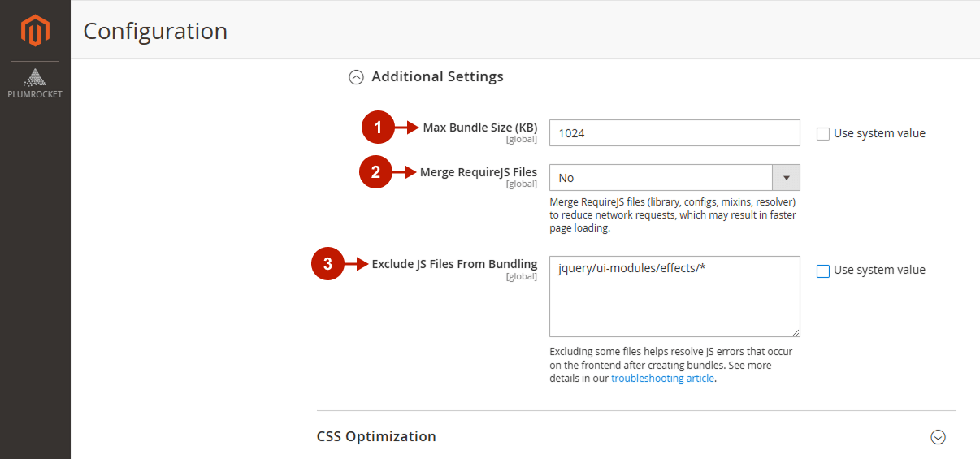Expand CSS Optimization using the chevron icon

tap(938, 437)
